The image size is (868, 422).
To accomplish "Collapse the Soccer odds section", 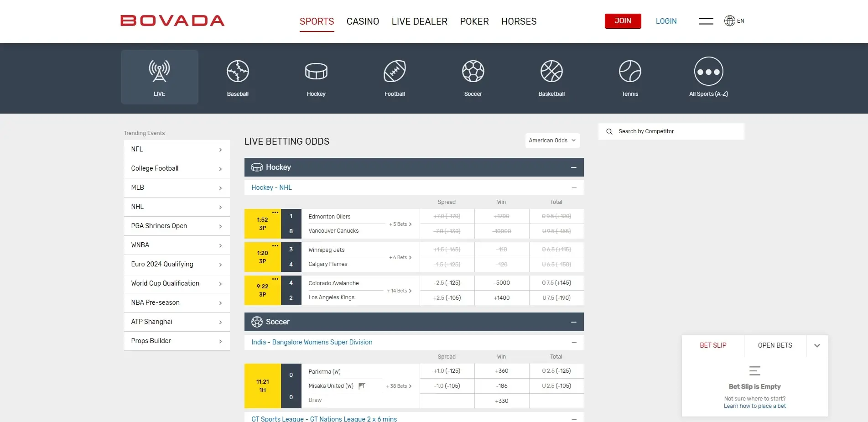I will (x=573, y=322).
